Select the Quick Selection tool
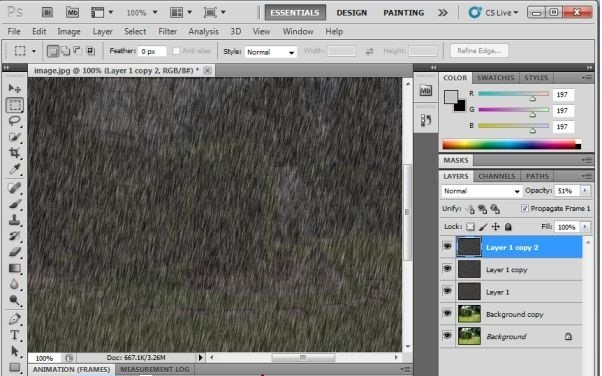This screenshot has width=602, height=376. 15,137
